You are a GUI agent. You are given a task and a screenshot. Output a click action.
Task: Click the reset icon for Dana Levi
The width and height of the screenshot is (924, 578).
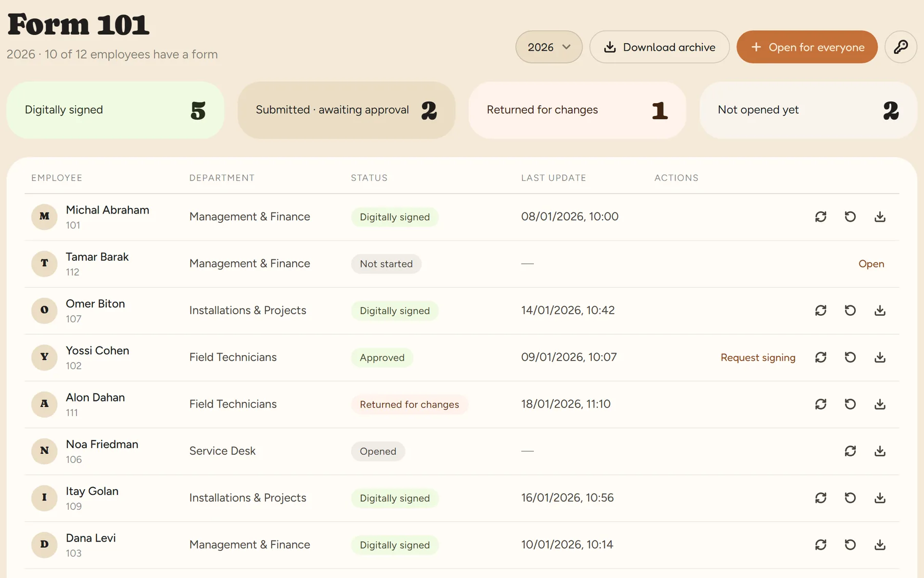[851, 545]
